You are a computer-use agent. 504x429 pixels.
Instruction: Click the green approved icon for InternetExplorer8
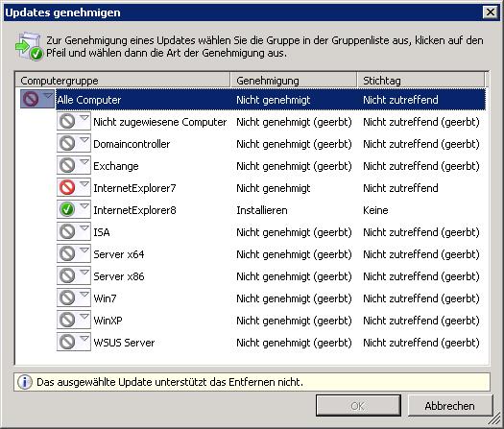pos(67,209)
